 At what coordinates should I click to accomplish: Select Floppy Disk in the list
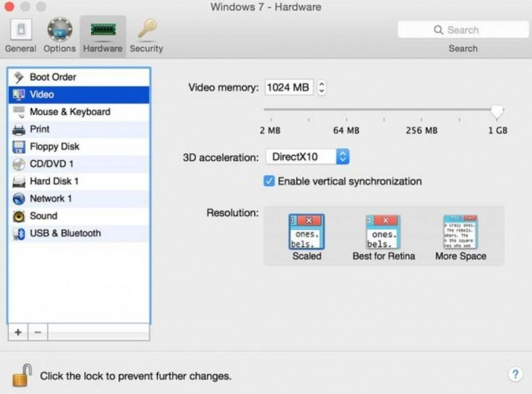pos(79,146)
